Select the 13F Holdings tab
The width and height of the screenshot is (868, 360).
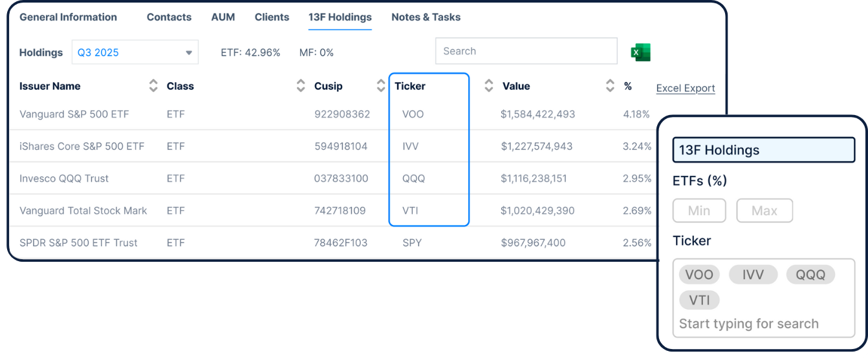pyautogui.click(x=340, y=17)
